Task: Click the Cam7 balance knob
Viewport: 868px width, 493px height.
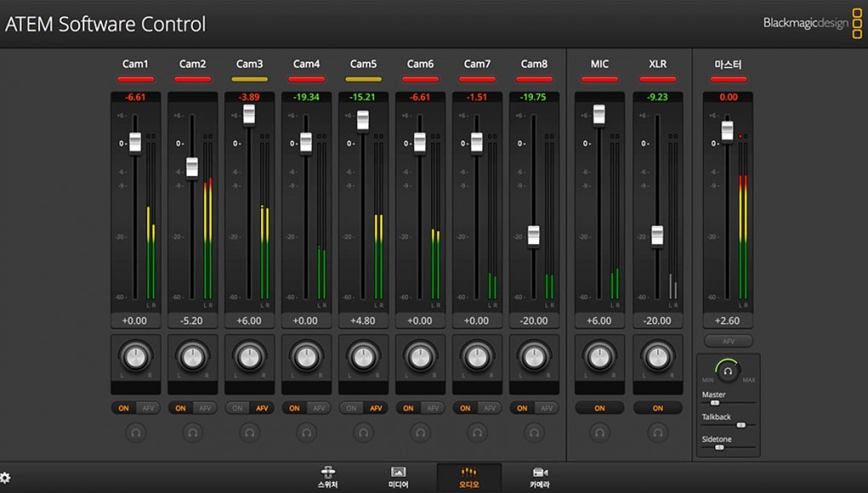Action: (477, 357)
